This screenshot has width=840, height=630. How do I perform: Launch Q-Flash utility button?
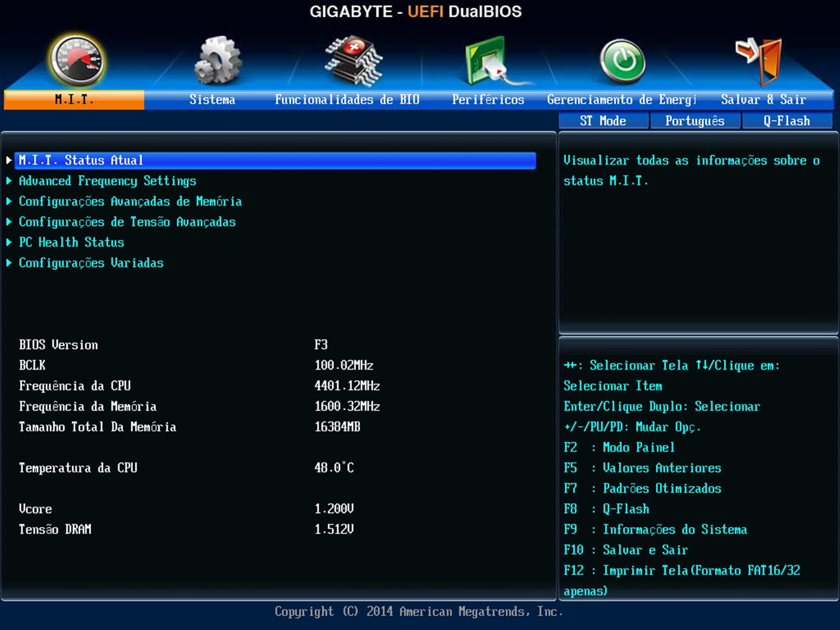point(787,121)
